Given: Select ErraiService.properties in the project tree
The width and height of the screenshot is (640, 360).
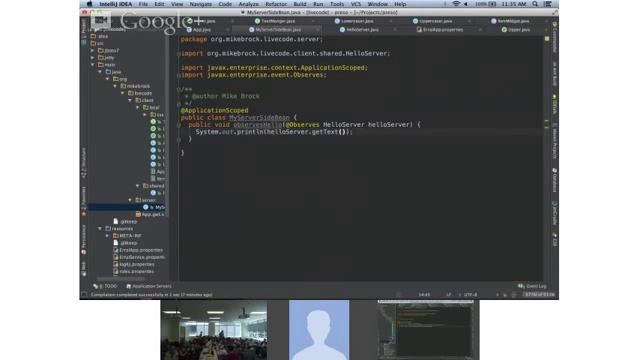Looking at the screenshot, I should (139, 257).
